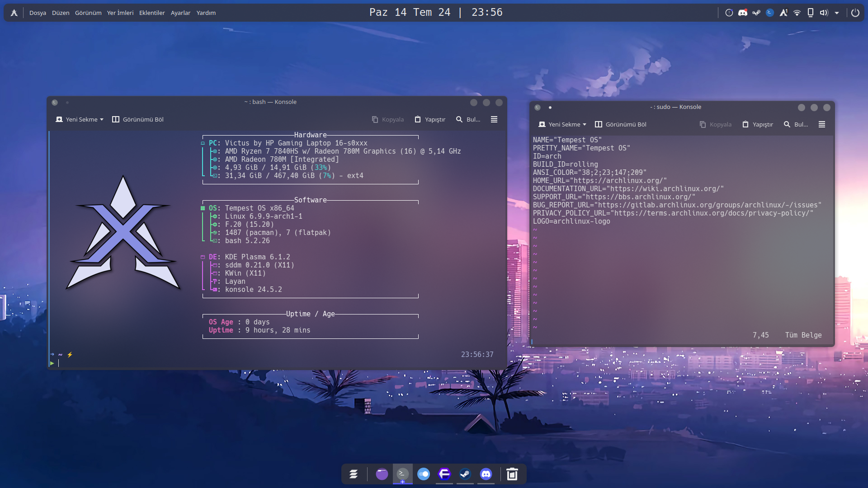Image resolution: width=868 pixels, height=488 pixels.
Task: Open the Yer İmleri menu
Action: (120, 13)
